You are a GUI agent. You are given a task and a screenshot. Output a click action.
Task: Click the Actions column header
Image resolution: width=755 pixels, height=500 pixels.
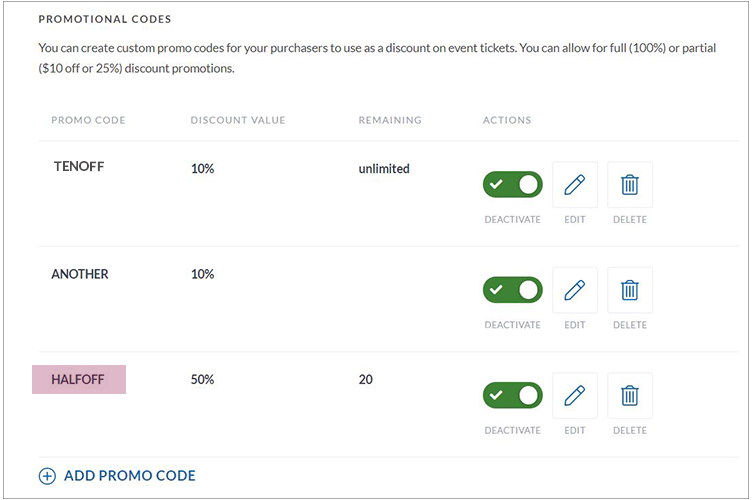pyautogui.click(x=507, y=120)
